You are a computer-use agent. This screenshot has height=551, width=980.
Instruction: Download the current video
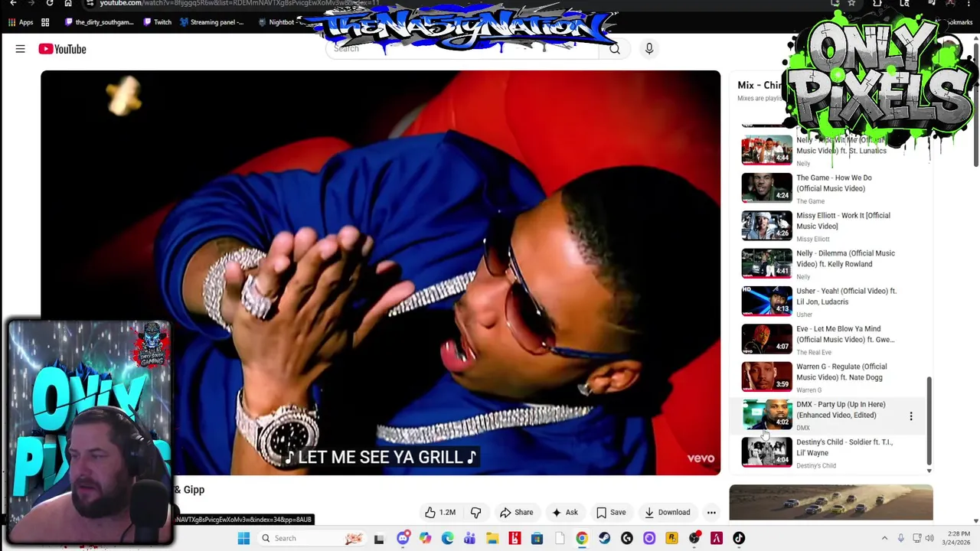coord(667,512)
